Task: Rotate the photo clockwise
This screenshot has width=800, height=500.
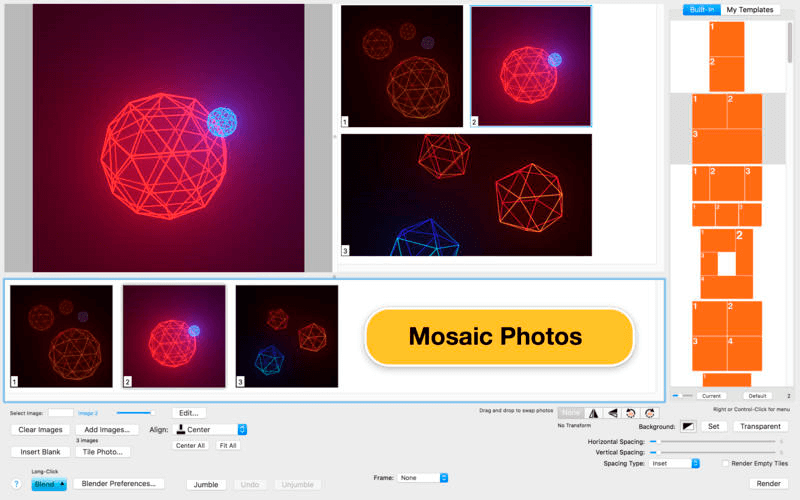Action: [649, 413]
